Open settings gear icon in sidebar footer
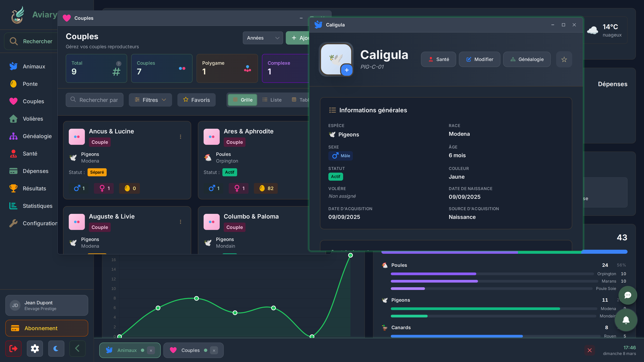The height and width of the screenshot is (362, 644). tap(35, 349)
